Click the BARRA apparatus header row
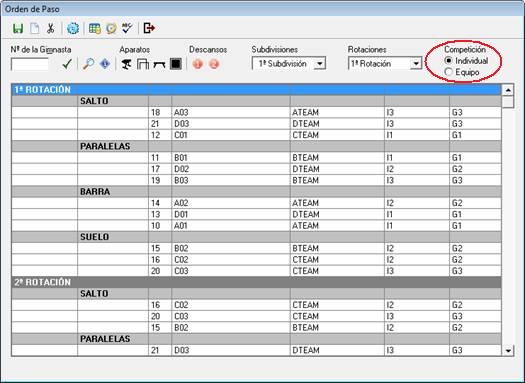 [256, 192]
